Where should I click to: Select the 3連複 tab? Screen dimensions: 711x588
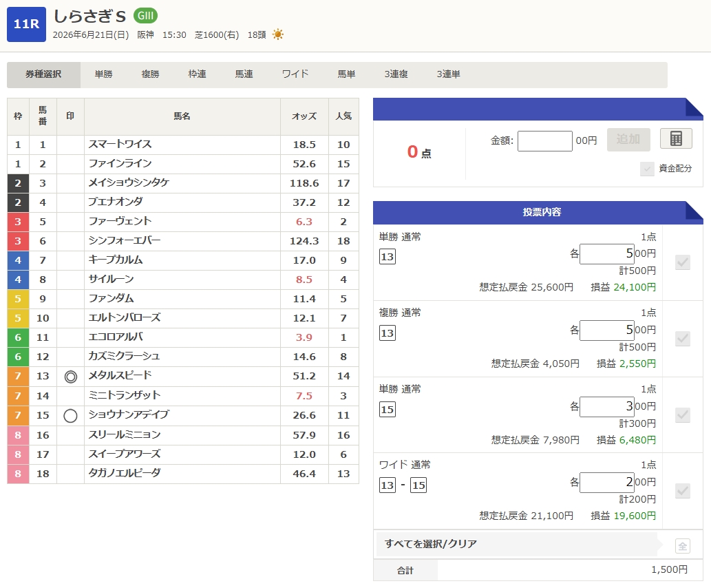pyautogui.click(x=396, y=74)
